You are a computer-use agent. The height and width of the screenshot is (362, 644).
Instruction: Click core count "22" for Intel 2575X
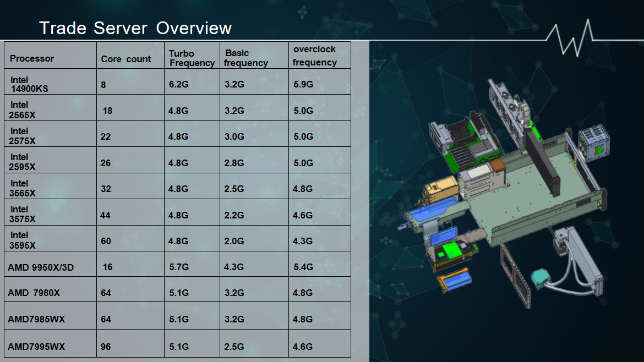(106, 136)
